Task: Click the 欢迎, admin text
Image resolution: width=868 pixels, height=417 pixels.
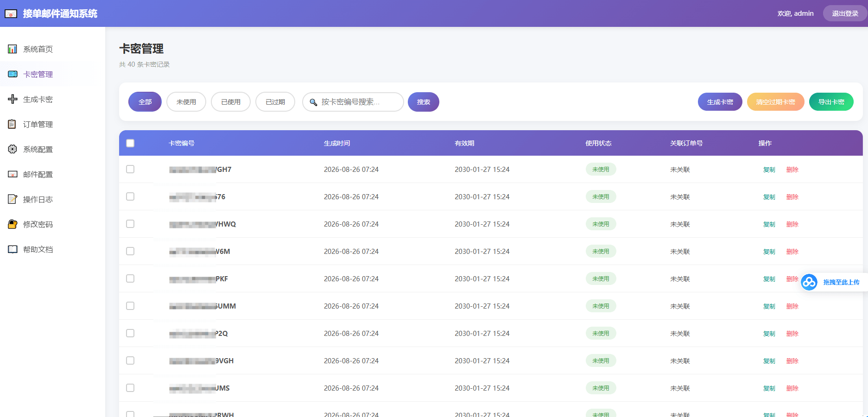Action: (795, 13)
